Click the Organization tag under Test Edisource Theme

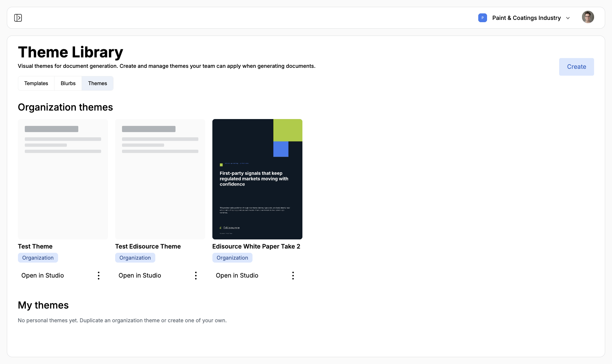(135, 258)
